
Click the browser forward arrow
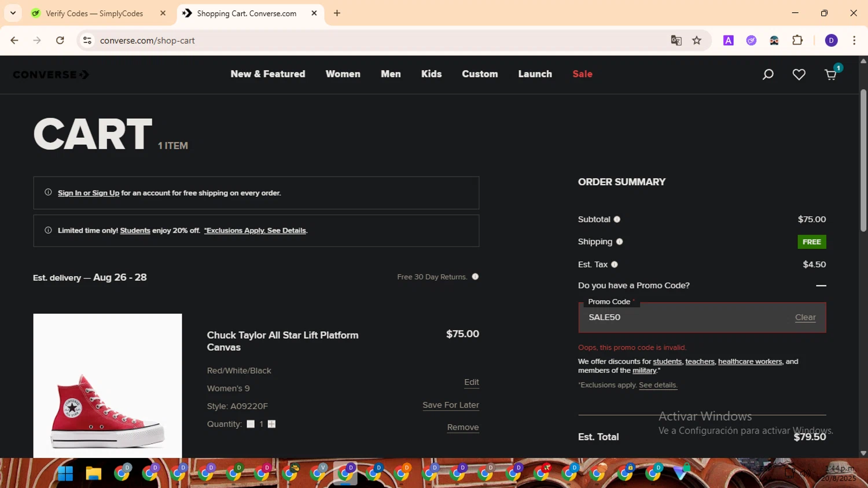37,41
